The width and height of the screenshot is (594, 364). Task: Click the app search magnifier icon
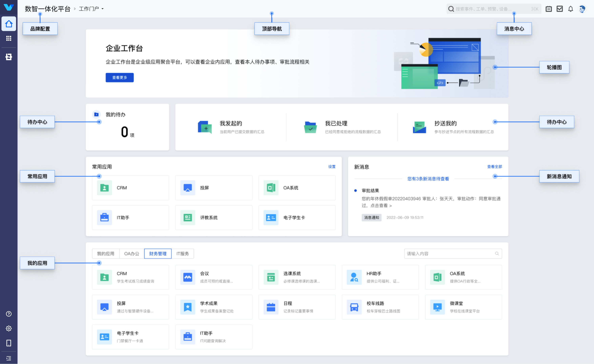point(497,254)
